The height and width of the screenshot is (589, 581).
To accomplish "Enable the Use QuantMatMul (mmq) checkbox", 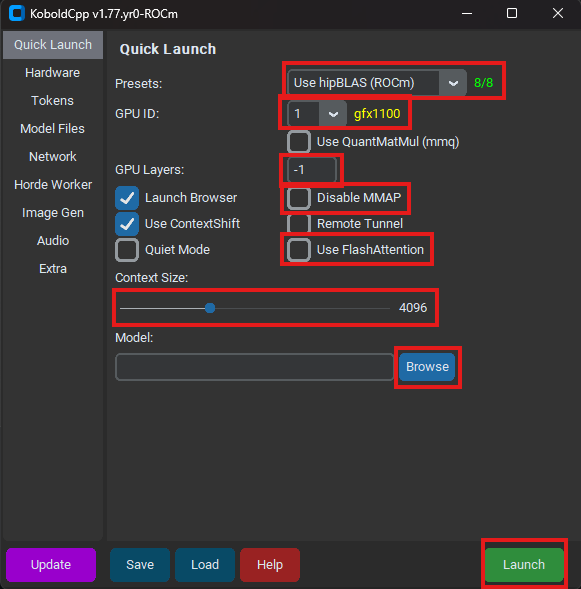I will (299, 142).
